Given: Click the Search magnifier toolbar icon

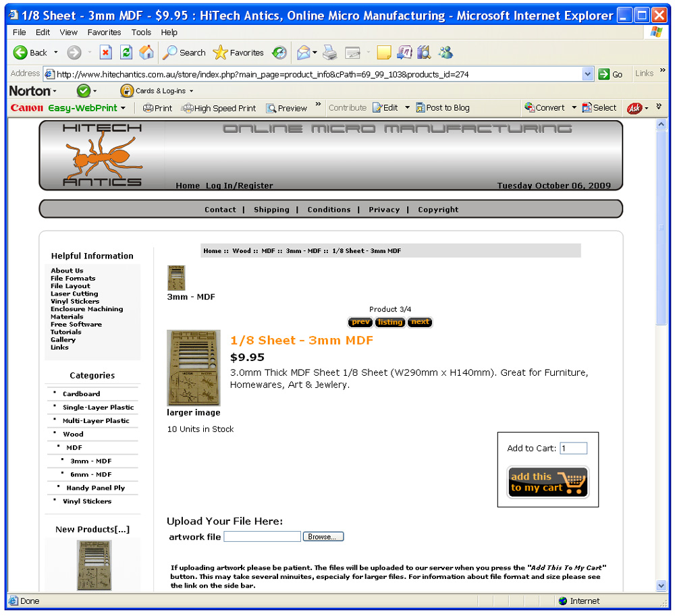Looking at the screenshot, I should click(169, 53).
